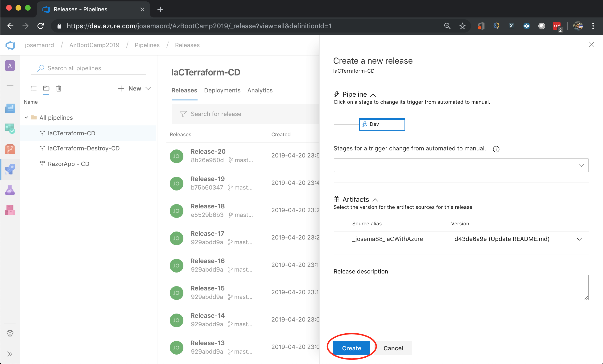Switch to flat list view icon
The width and height of the screenshot is (603, 364).
coord(33,88)
